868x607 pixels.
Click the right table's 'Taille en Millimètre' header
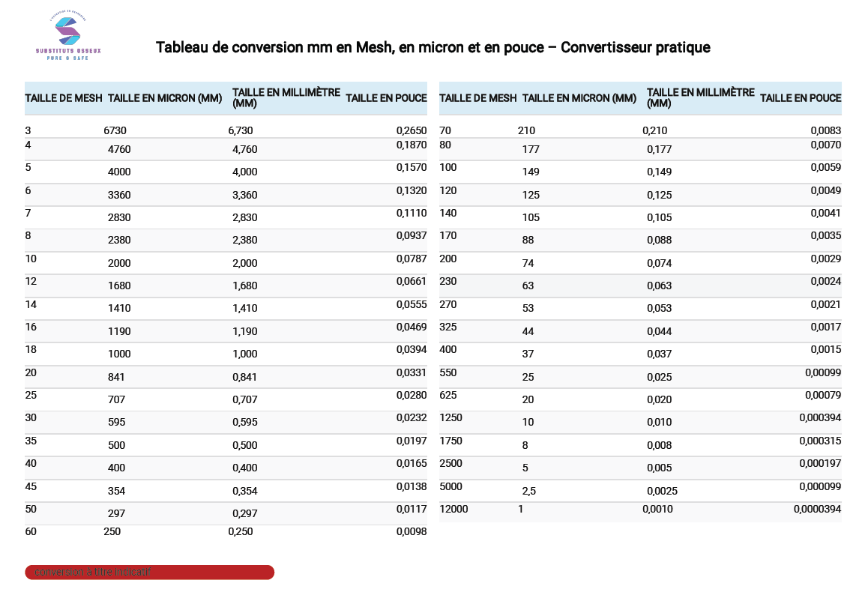pyautogui.click(x=700, y=97)
